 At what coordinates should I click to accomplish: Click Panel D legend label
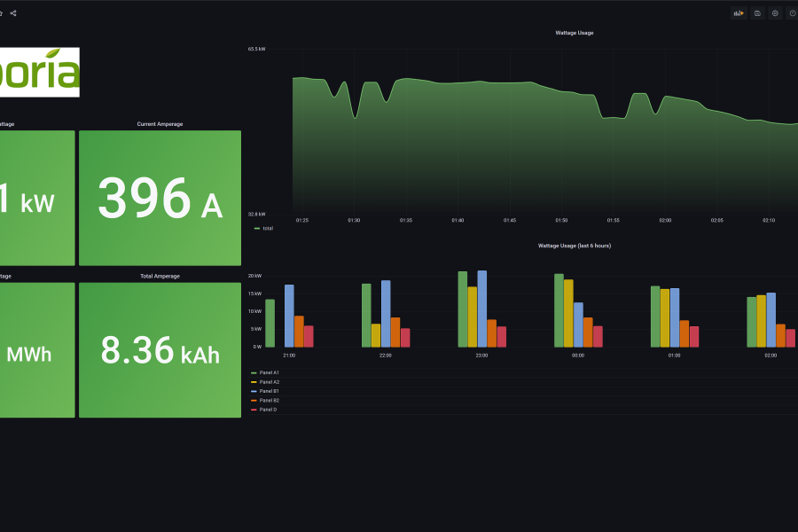[268, 410]
